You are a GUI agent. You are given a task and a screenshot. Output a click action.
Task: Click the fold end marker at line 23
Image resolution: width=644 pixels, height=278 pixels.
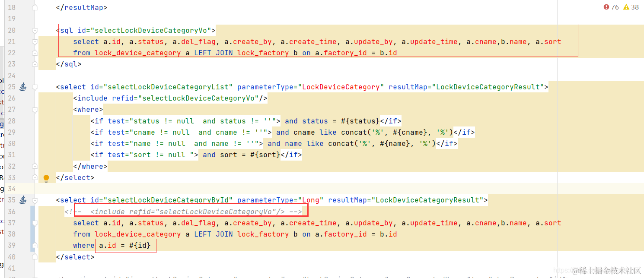coord(35,64)
